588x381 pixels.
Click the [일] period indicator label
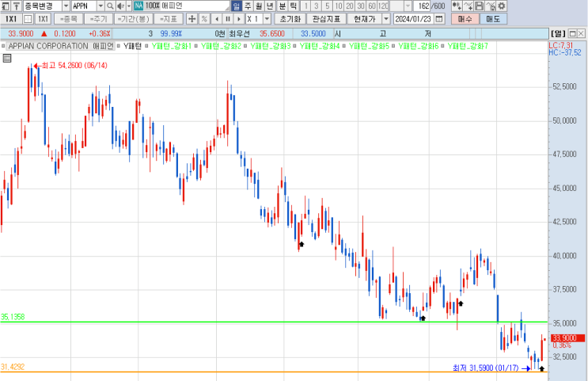click(x=558, y=34)
